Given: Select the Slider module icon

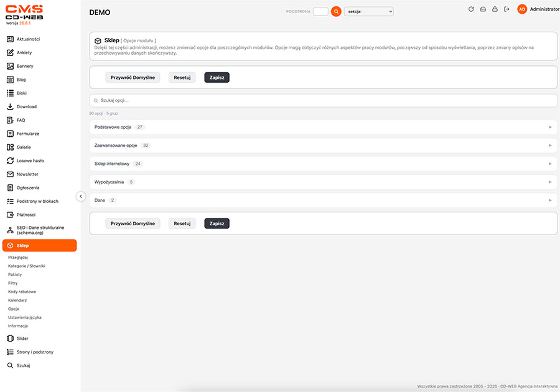Looking at the screenshot, I should point(10,338).
